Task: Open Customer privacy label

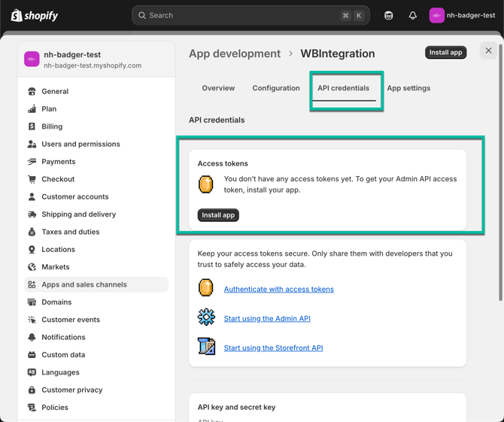Action: click(x=72, y=390)
